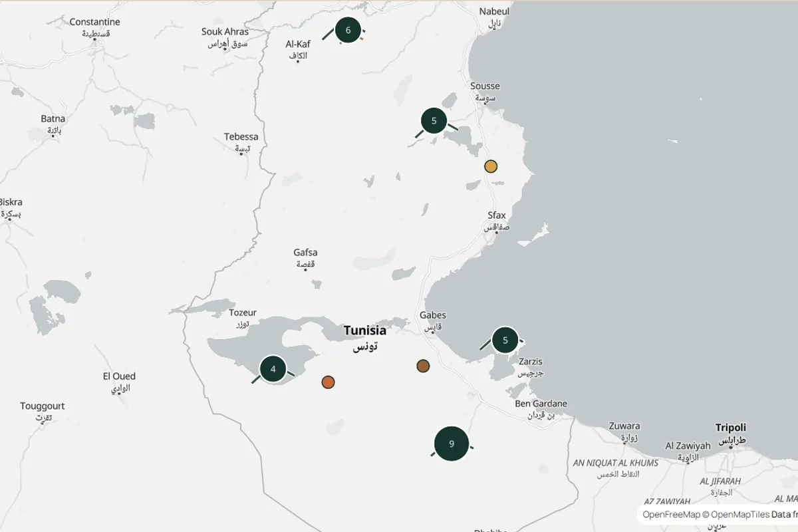Select the orange point marker south of Tozeur
The width and height of the screenshot is (798, 532).
pos(328,382)
